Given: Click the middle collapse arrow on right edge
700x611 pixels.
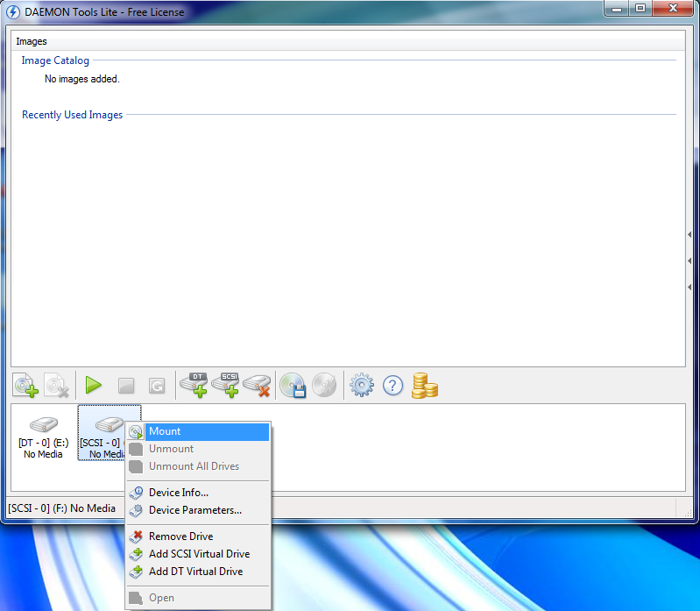Looking at the screenshot, I should (x=689, y=260).
